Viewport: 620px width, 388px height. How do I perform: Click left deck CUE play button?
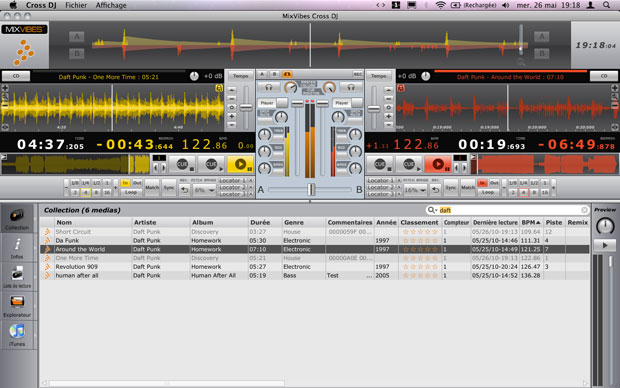click(212, 165)
